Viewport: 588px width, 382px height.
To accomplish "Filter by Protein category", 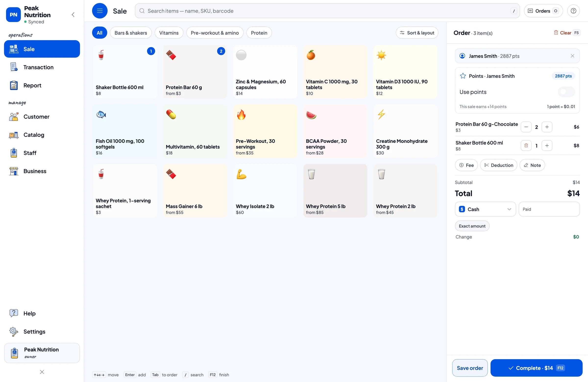I will 259,33.
